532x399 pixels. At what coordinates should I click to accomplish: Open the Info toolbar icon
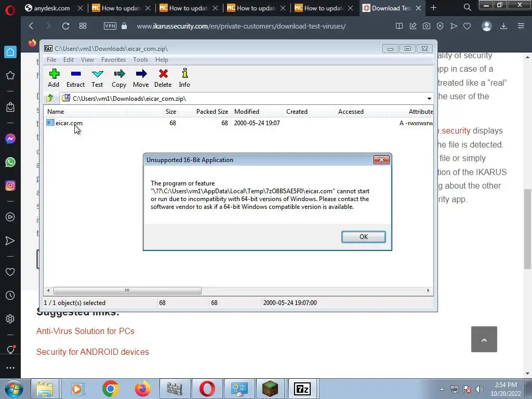click(x=184, y=78)
